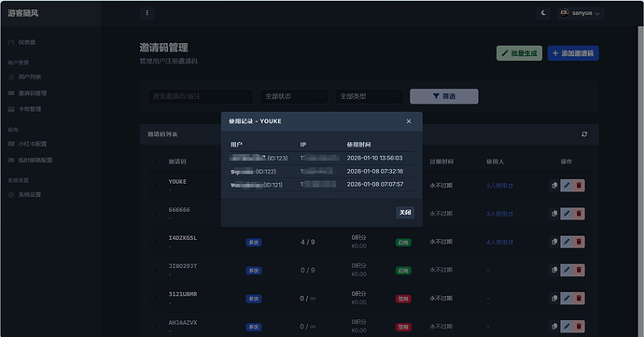Click the 2026-01-08 07:32:16 usage time cell
Image resolution: width=644 pixels, height=337 pixels.
coord(375,171)
